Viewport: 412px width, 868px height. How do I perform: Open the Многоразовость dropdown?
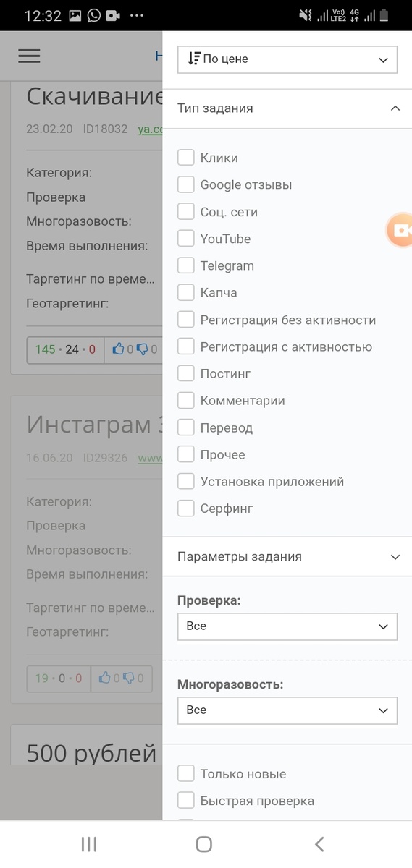click(x=287, y=710)
